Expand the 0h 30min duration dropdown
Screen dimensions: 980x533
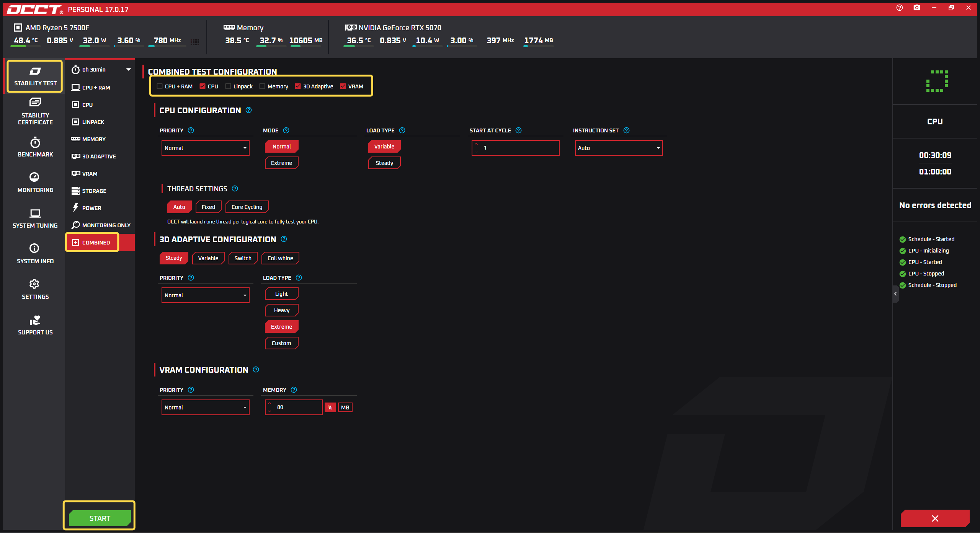[x=128, y=70]
